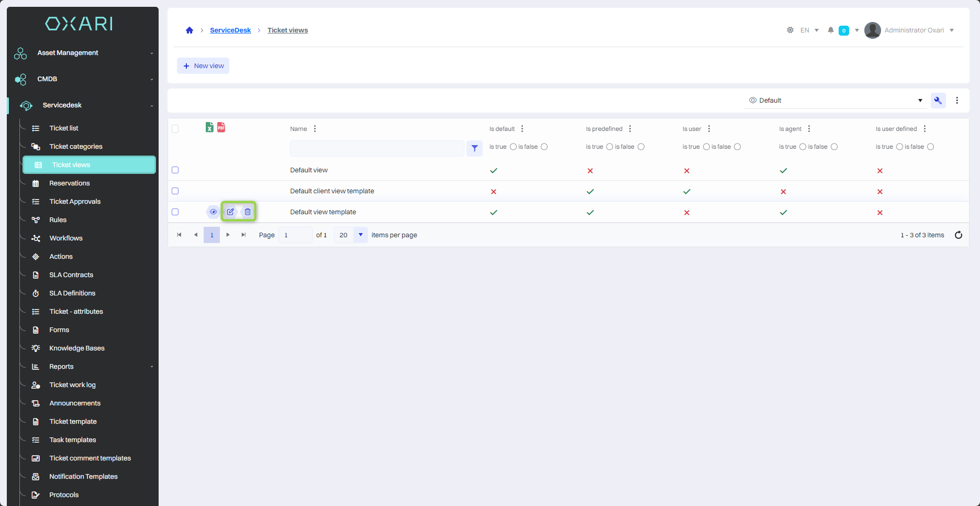Open the items per page dropdown
Image resolution: width=980 pixels, height=506 pixels.
click(x=361, y=235)
